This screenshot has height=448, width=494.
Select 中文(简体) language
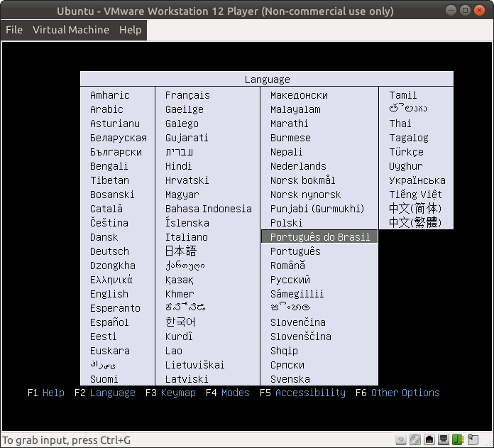(415, 209)
